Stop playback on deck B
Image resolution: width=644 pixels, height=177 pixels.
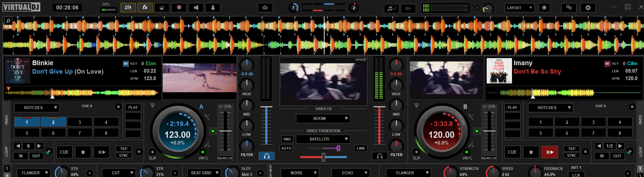[531, 152]
